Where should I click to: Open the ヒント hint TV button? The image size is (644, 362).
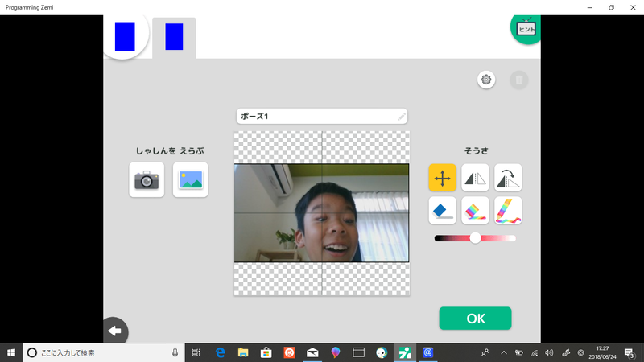pyautogui.click(x=526, y=29)
